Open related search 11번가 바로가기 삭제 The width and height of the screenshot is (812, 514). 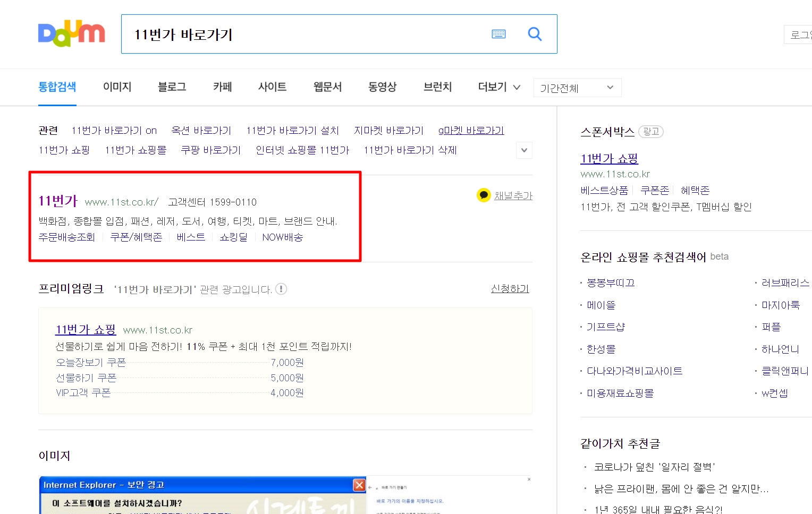click(410, 150)
